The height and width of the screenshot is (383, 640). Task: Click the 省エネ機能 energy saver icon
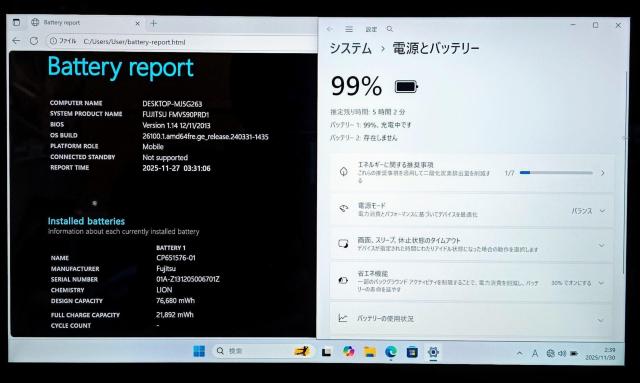pos(343,280)
